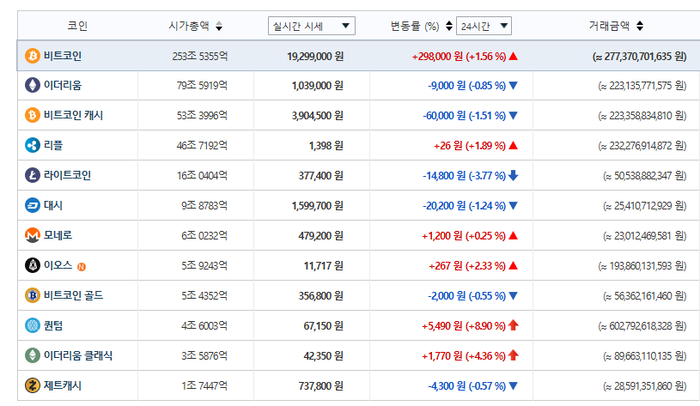Open the 리플 coin link

click(53, 145)
